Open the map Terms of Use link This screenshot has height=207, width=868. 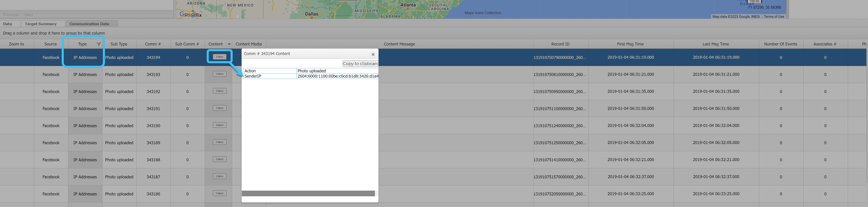pyautogui.click(x=774, y=17)
